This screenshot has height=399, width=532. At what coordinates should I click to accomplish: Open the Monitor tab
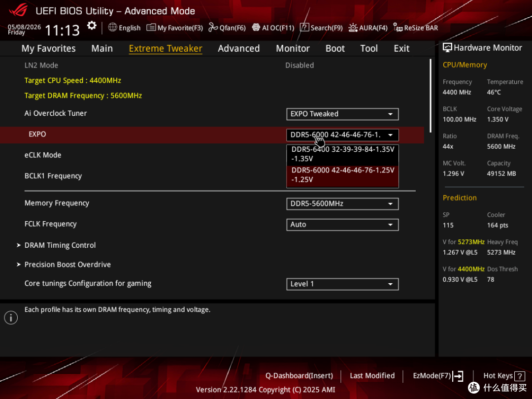293,48
